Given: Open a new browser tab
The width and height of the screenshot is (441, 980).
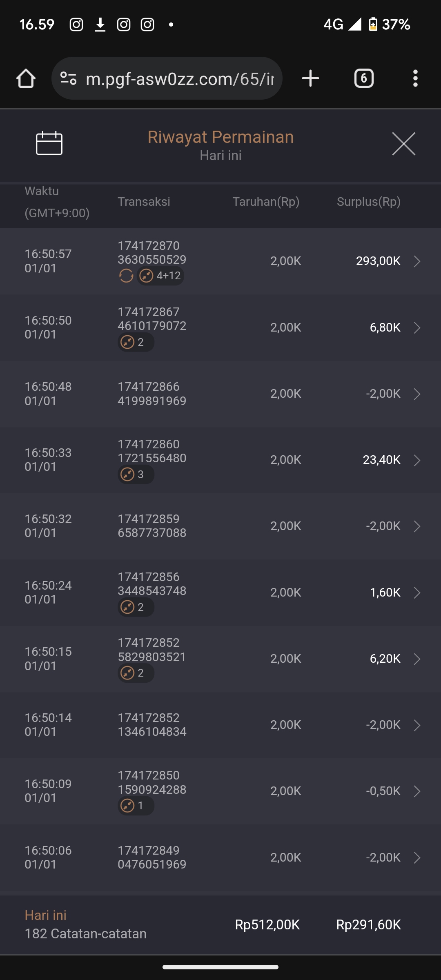Looking at the screenshot, I should (310, 78).
